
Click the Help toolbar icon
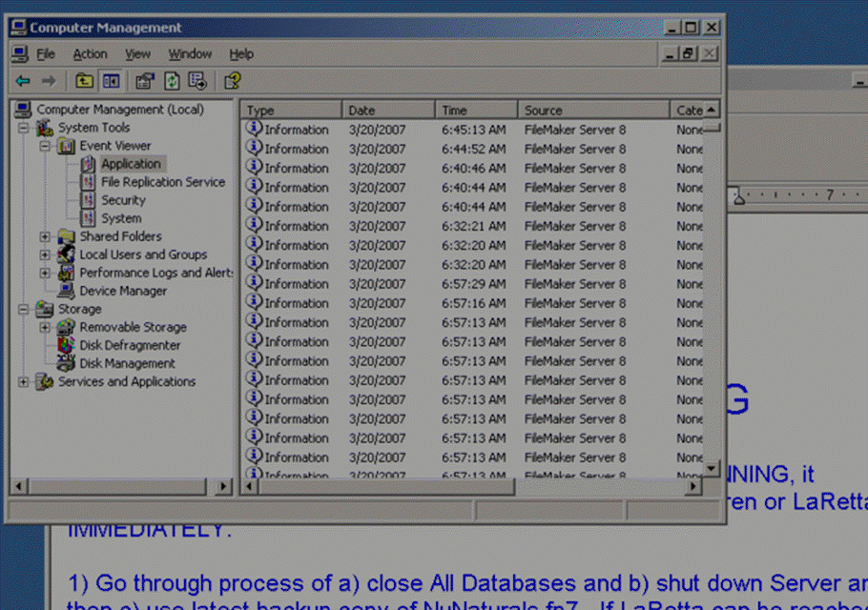tap(233, 81)
